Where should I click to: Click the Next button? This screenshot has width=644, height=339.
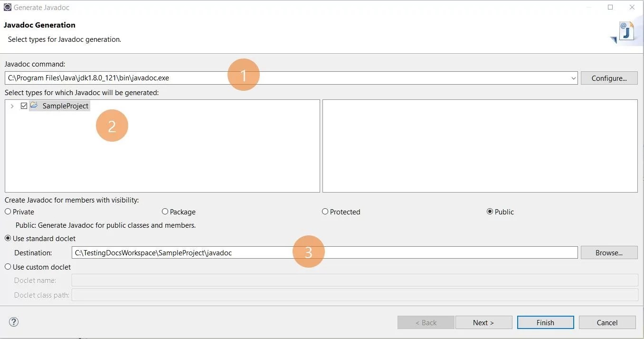click(x=483, y=322)
